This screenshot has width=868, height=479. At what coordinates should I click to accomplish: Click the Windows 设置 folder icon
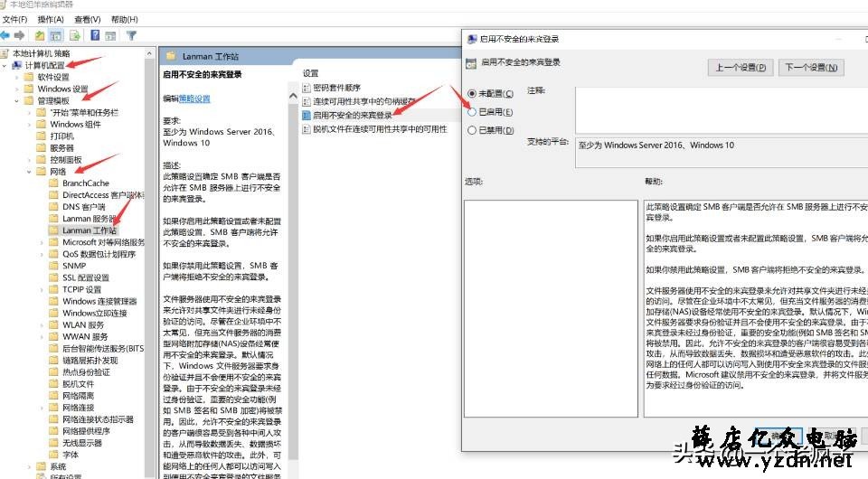click(29, 89)
